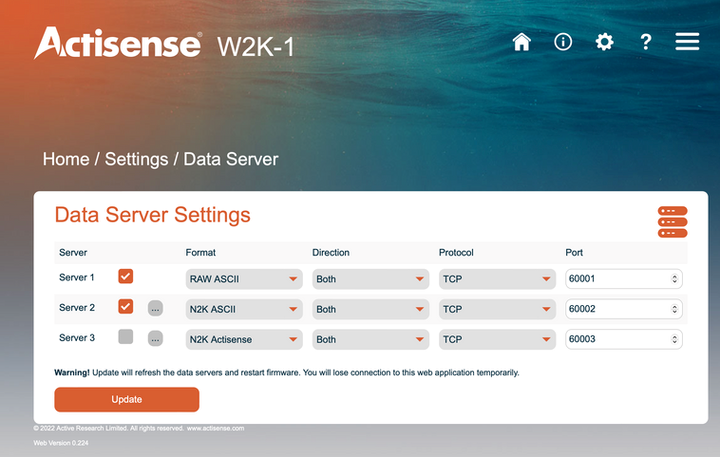Open the hamburger menu

tap(687, 41)
